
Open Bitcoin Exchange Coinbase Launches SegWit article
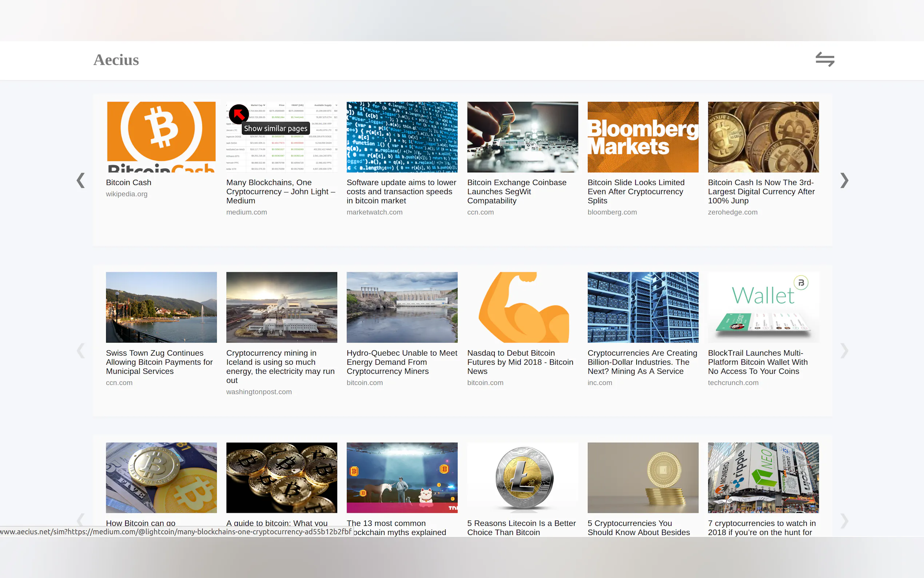(517, 191)
